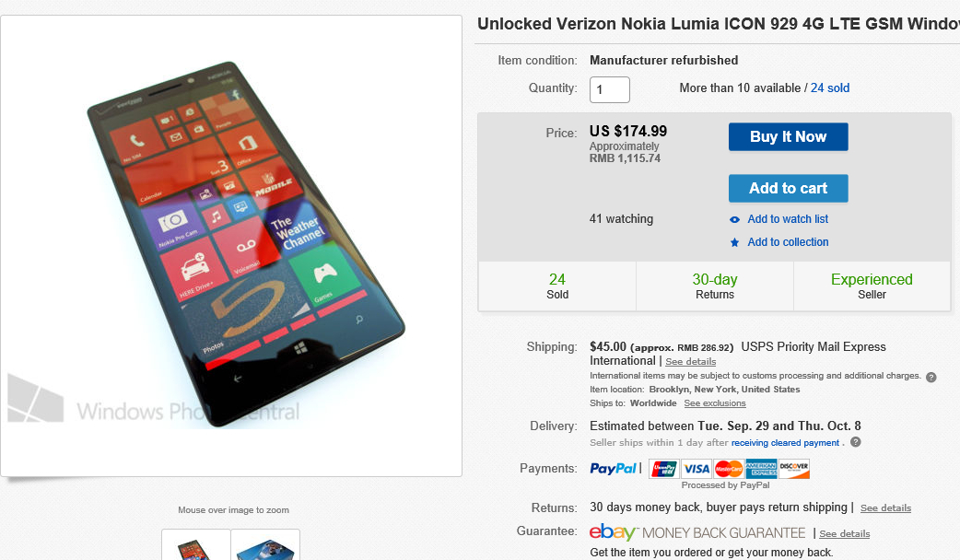The width and height of the screenshot is (960, 560).
Task: Click the help icon after customs charges note
Action: (x=931, y=377)
